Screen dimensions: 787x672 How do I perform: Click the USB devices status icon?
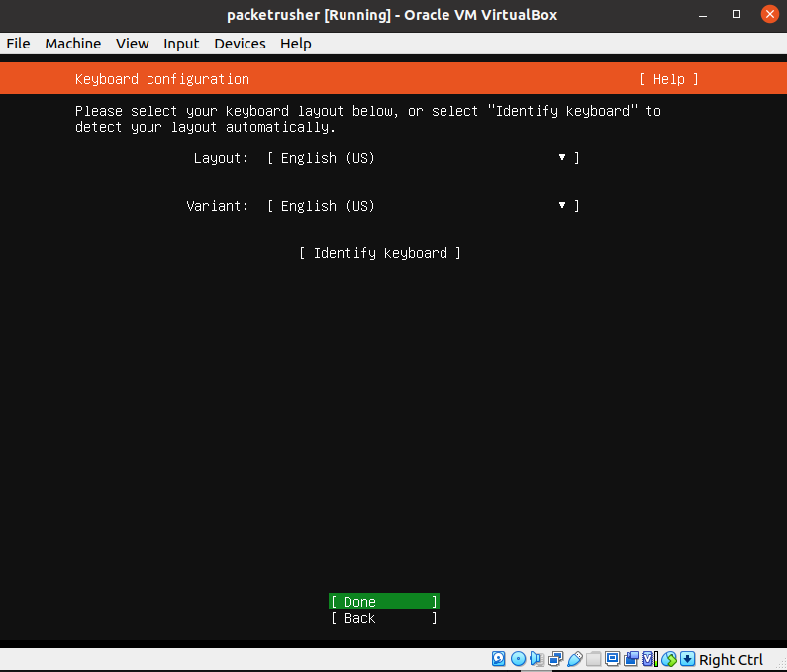pos(574,659)
